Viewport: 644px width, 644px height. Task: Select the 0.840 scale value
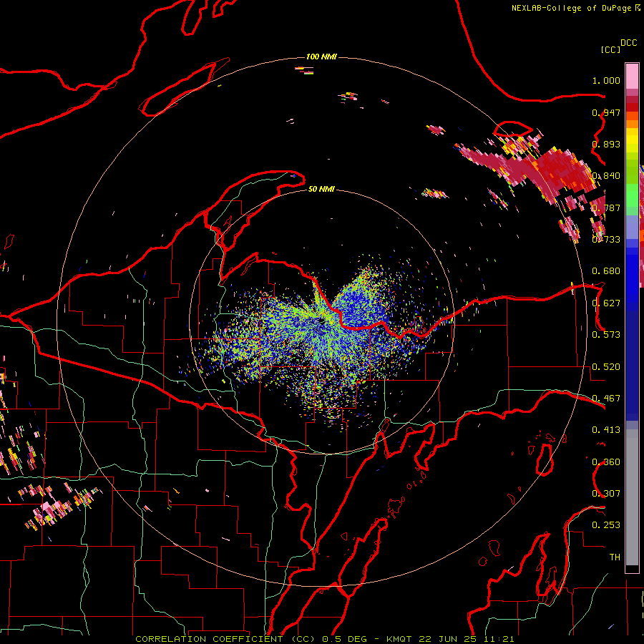[x=606, y=176]
